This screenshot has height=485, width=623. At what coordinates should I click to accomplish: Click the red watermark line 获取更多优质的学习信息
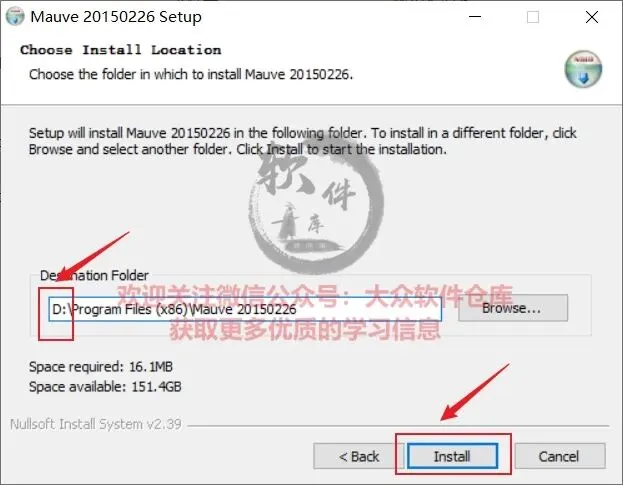coord(305,329)
